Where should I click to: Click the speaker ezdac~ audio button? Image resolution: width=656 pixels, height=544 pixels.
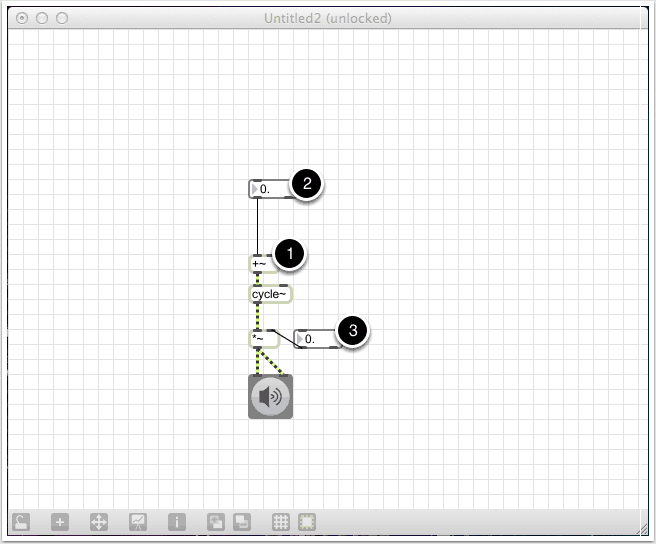270,398
